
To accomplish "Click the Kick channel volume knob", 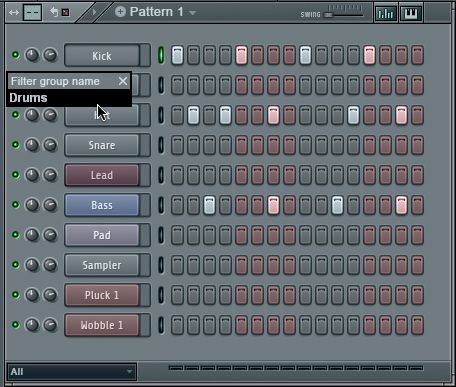I will (50, 55).
